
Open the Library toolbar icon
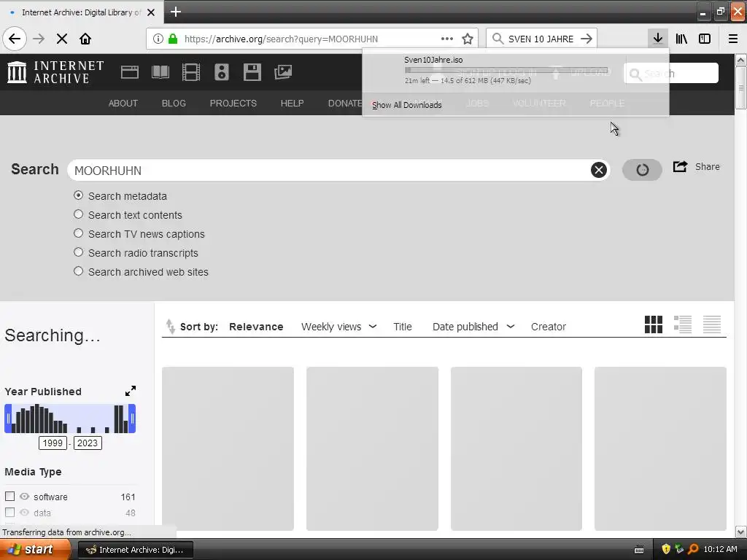681,39
